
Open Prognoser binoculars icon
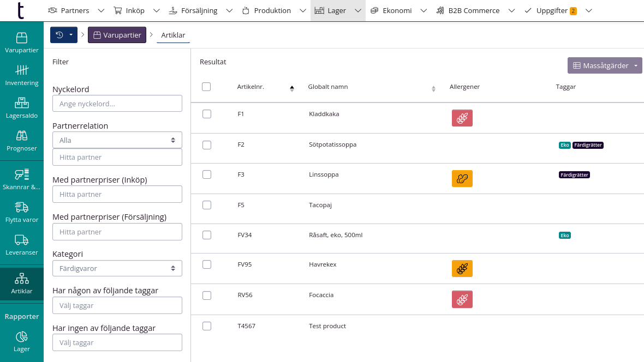[x=21, y=141]
